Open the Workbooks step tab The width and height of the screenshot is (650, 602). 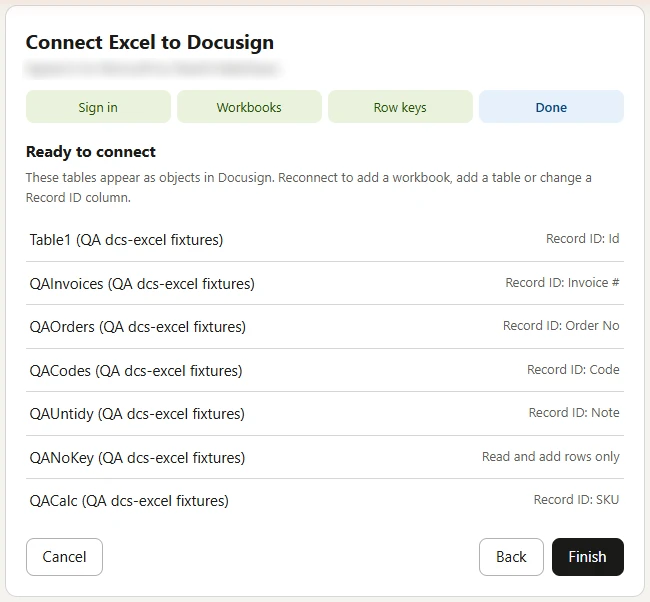(x=249, y=107)
